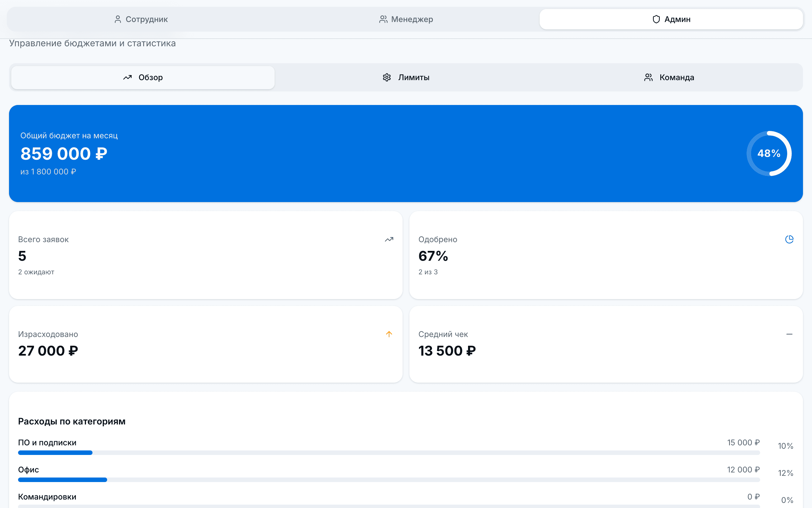Click the 15 000 ₽ amount
The height and width of the screenshot is (508, 812).
click(x=743, y=443)
